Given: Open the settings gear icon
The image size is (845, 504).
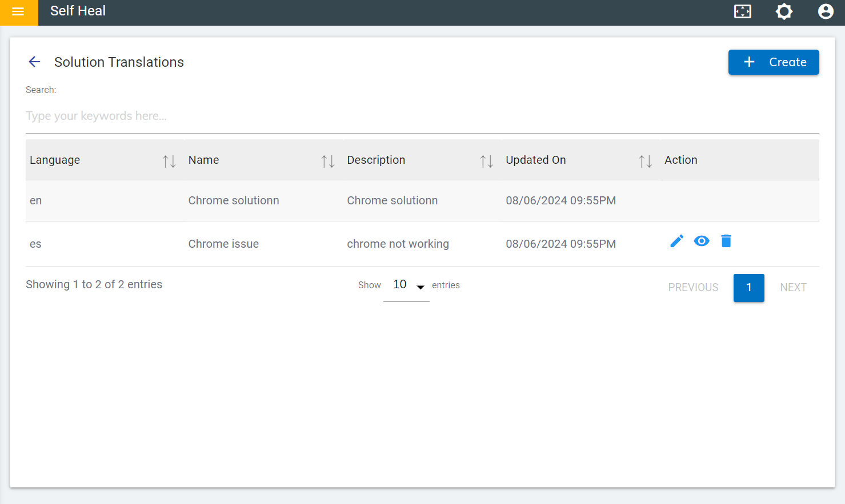Looking at the screenshot, I should coord(784,11).
